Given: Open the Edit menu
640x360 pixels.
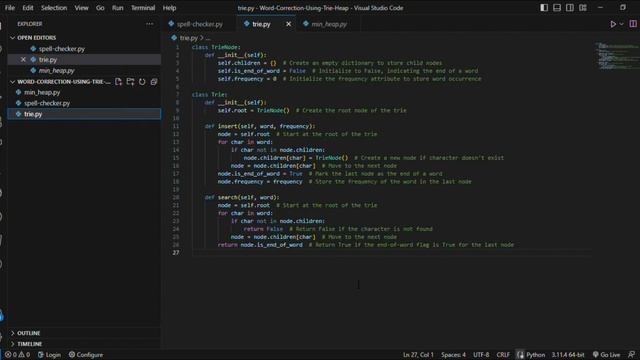Looking at the screenshot, I should click(x=28, y=8).
